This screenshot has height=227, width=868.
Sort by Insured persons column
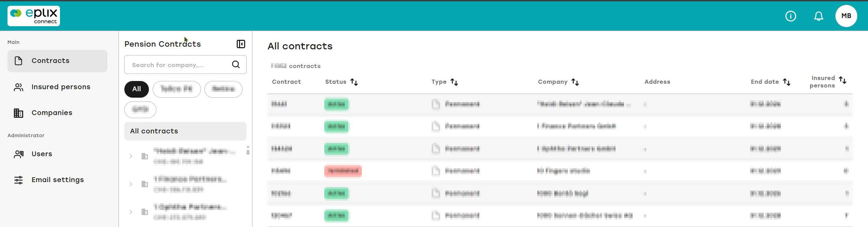point(842,80)
